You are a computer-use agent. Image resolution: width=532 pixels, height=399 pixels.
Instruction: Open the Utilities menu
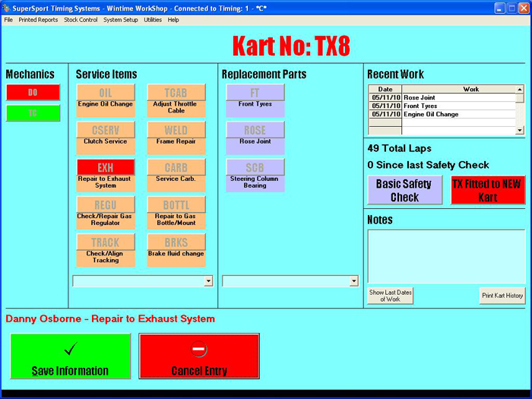point(153,20)
